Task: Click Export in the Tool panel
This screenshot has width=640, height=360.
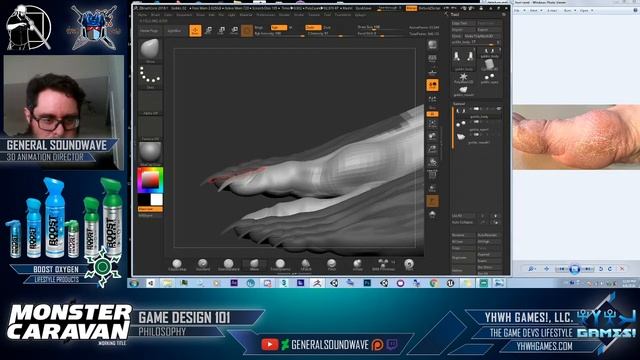Action: click(489, 30)
